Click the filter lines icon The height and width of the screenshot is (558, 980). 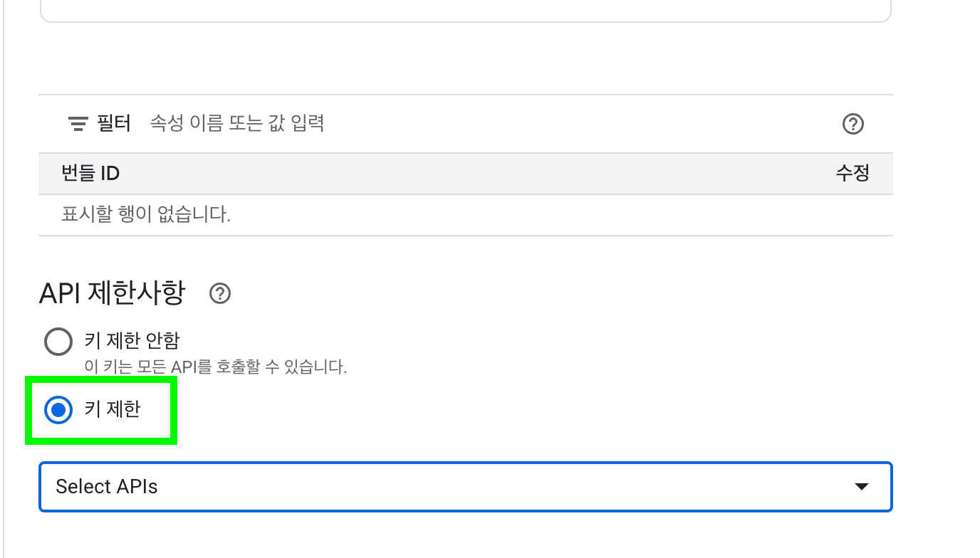78,125
